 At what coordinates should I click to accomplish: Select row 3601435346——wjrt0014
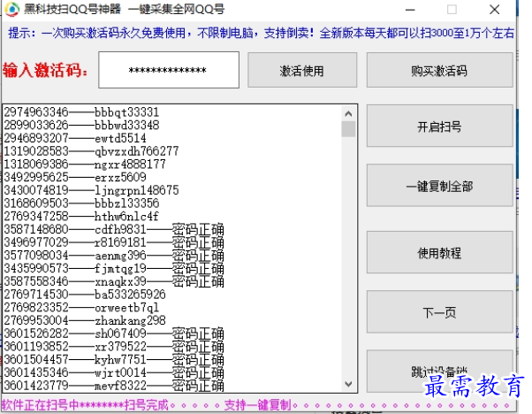[x=114, y=372]
